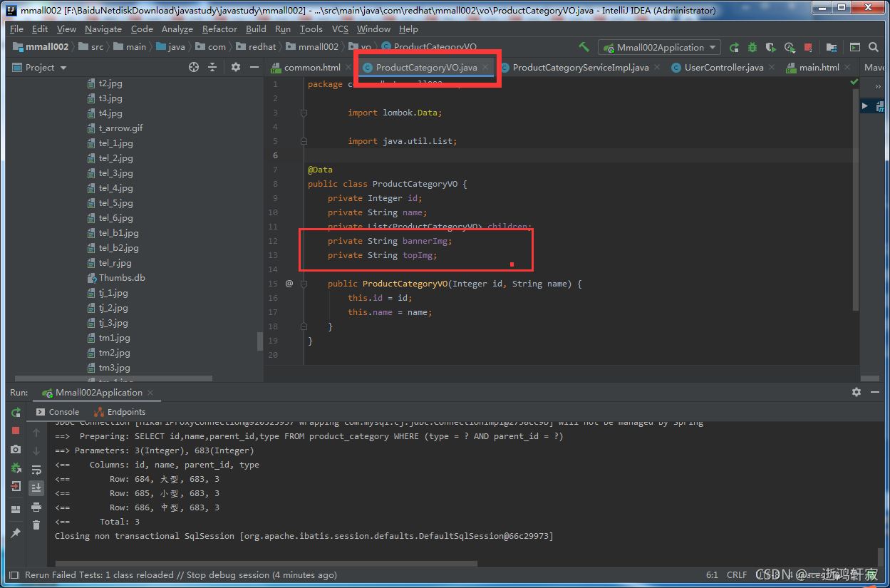
Task: Open the Project Structure icon
Action: (x=832, y=48)
